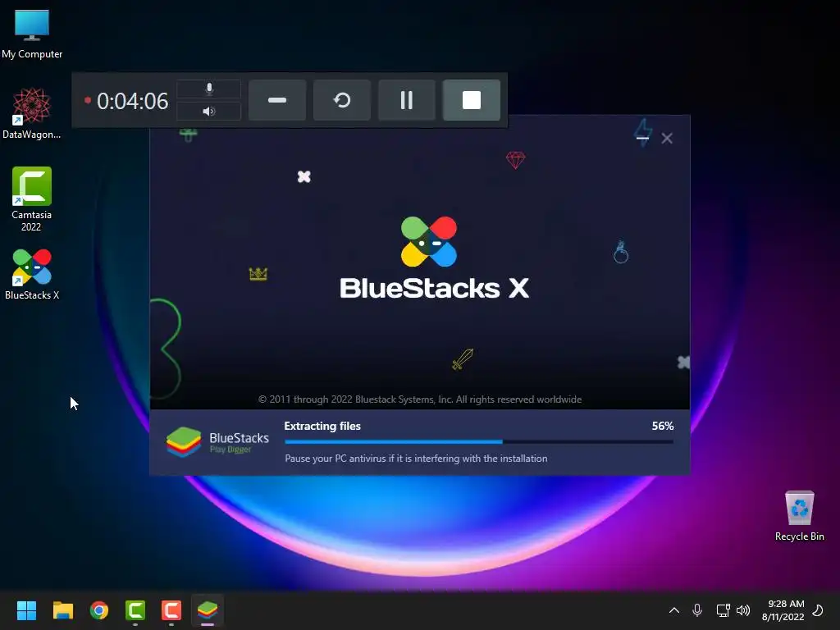Select the DataWagon desktop shortcut

[32, 113]
